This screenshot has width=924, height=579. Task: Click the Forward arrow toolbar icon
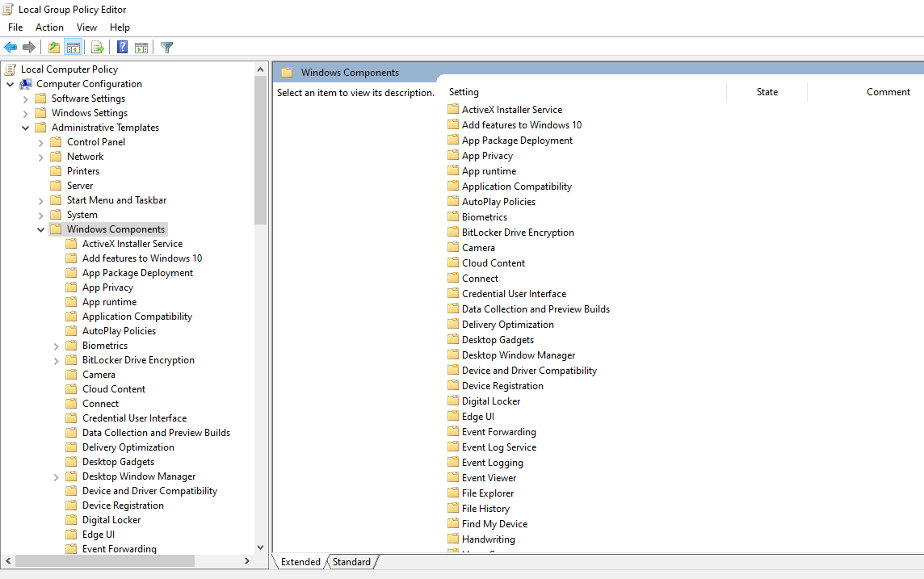(x=29, y=47)
